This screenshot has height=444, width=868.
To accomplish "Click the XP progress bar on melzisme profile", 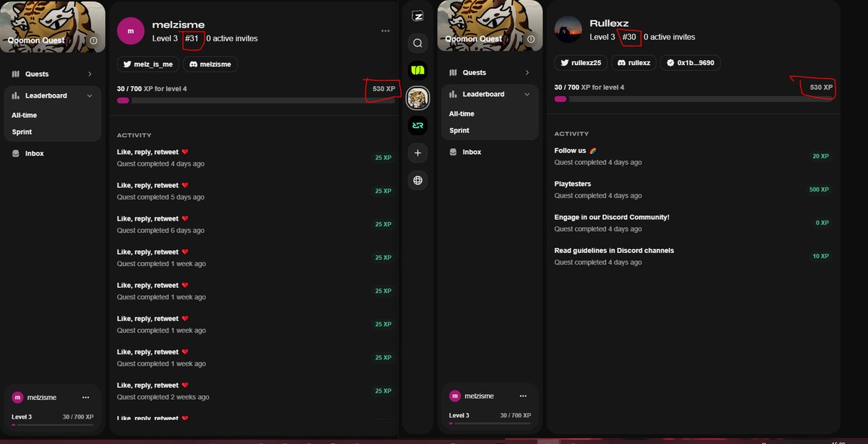I will click(256, 101).
